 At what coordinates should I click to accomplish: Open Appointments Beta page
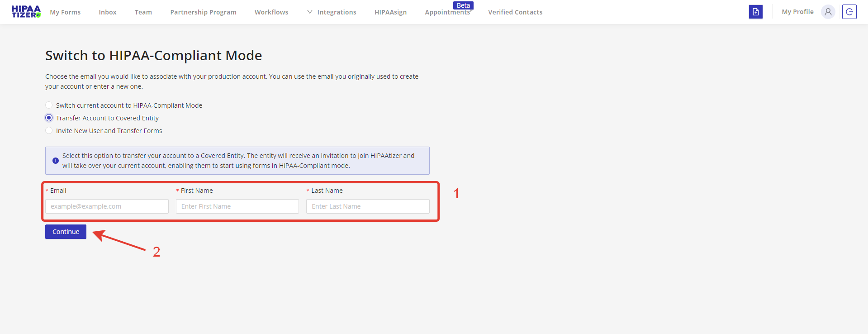coord(447,12)
